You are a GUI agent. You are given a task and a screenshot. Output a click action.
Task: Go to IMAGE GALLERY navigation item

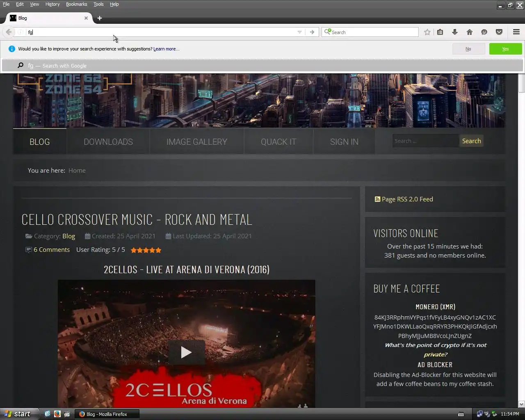pyautogui.click(x=197, y=142)
